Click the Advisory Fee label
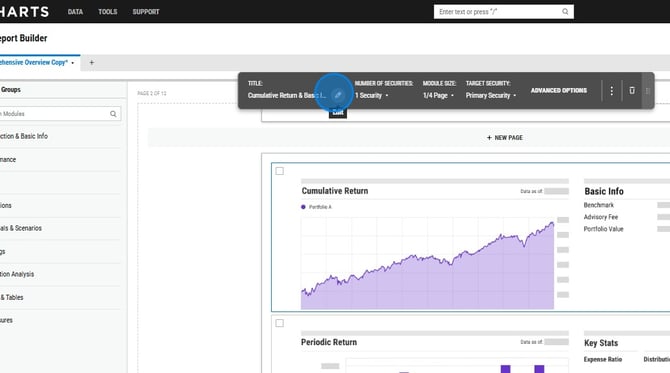670x373 pixels. click(x=601, y=217)
